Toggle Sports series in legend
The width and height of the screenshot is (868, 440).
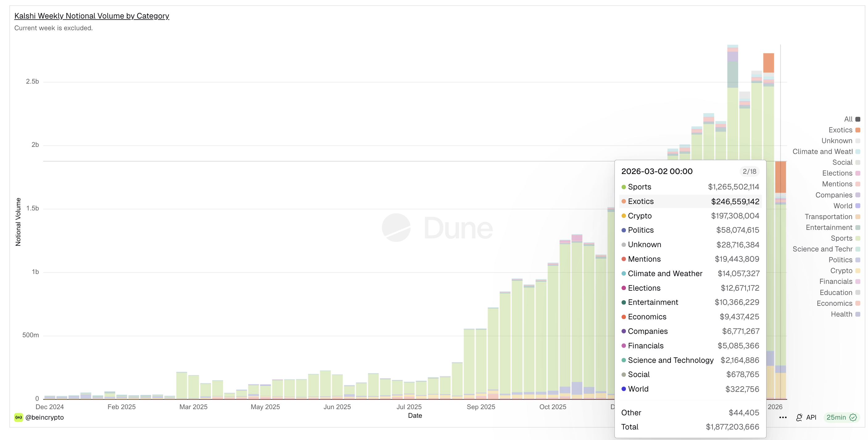[841, 238]
